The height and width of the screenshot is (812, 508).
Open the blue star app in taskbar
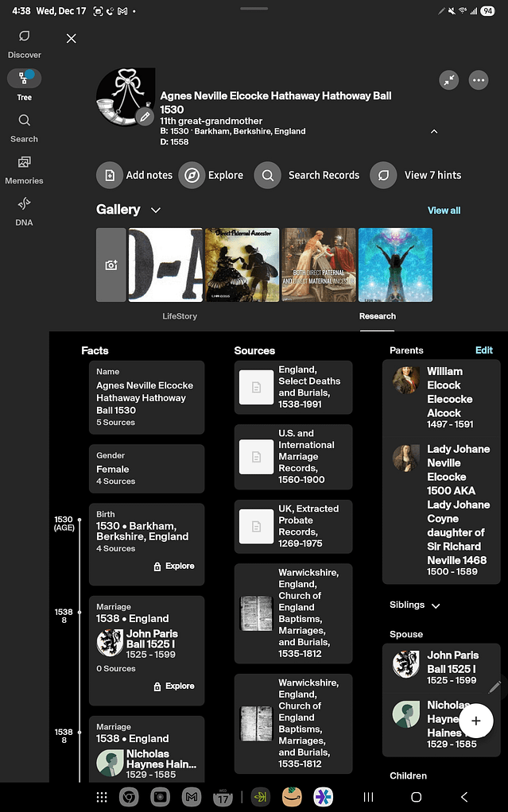[323, 797]
